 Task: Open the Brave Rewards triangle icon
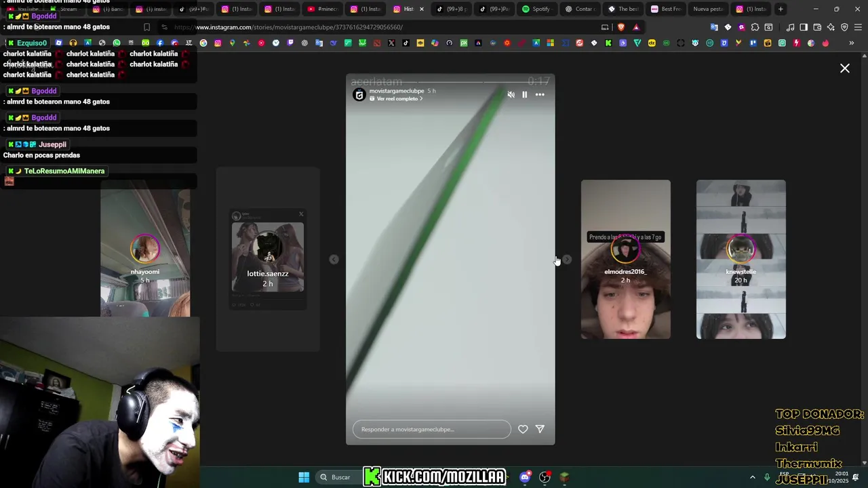tap(636, 27)
